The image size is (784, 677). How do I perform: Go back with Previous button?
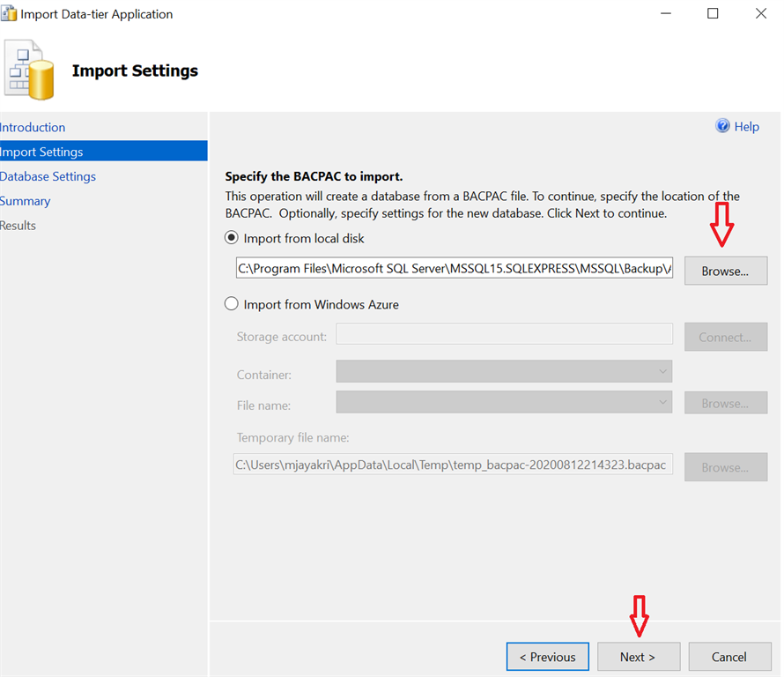point(547,657)
